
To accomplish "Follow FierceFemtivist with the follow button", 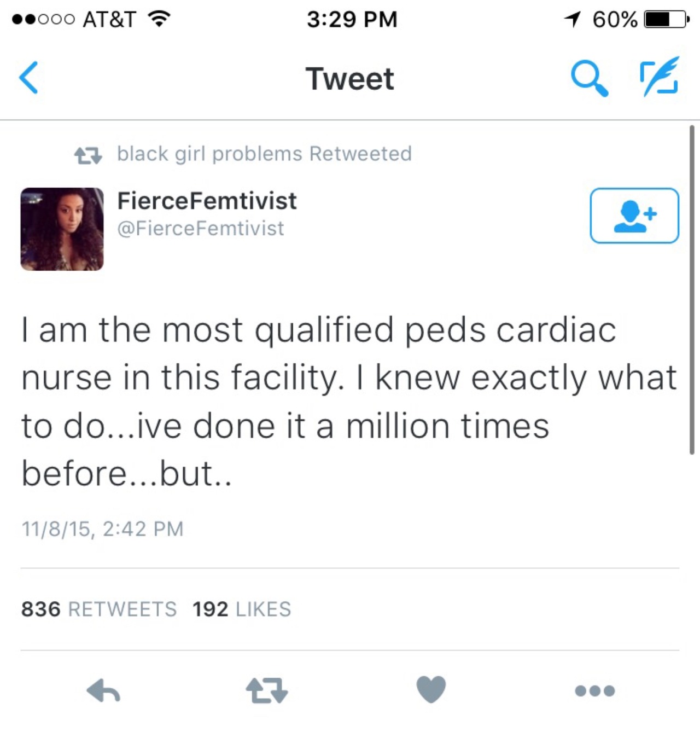I will [634, 216].
